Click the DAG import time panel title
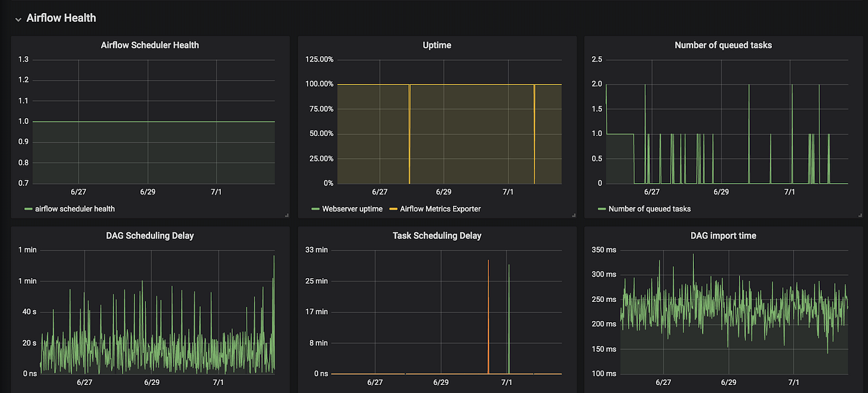 pyautogui.click(x=724, y=236)
